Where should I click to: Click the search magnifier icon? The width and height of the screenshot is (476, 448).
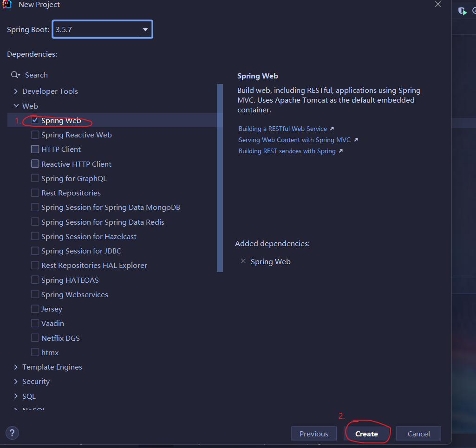15,75
